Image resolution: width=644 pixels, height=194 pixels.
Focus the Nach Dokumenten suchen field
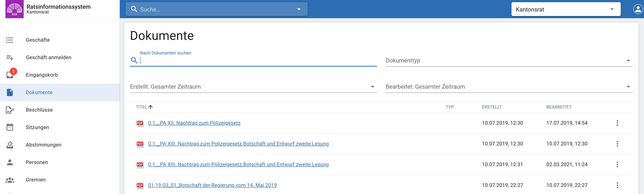[258, 60]
